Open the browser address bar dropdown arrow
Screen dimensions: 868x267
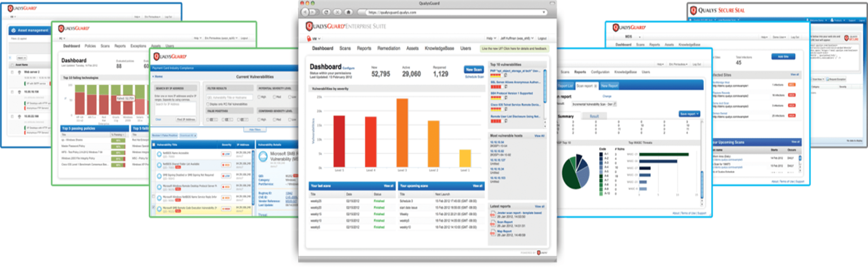click(x=544, y=12)
